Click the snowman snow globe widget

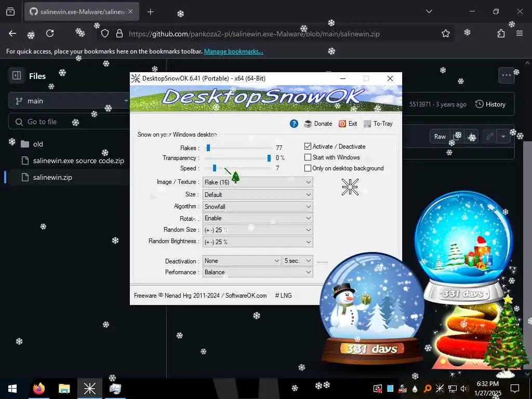coord(372,308)
